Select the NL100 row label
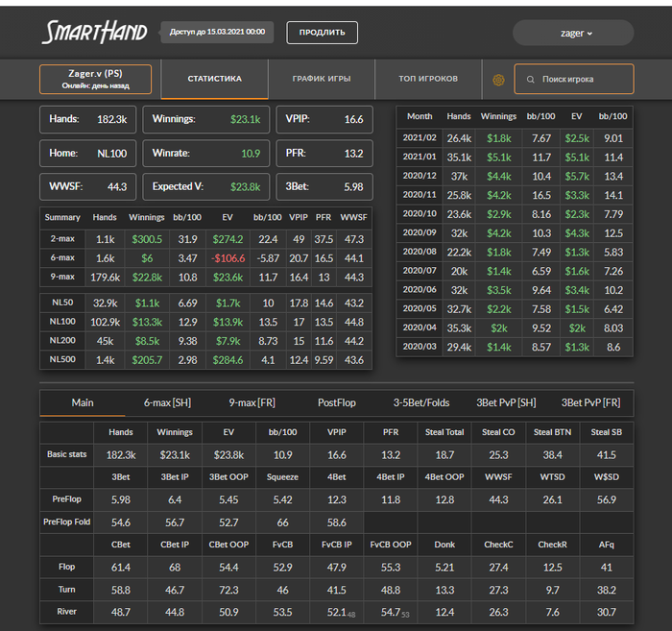This screenshot has height=631, width=672. point(62,322)
